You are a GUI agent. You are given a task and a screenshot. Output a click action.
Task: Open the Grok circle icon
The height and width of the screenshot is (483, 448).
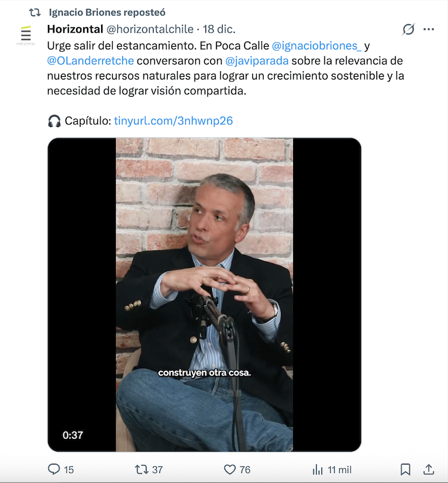click(408, 29)
